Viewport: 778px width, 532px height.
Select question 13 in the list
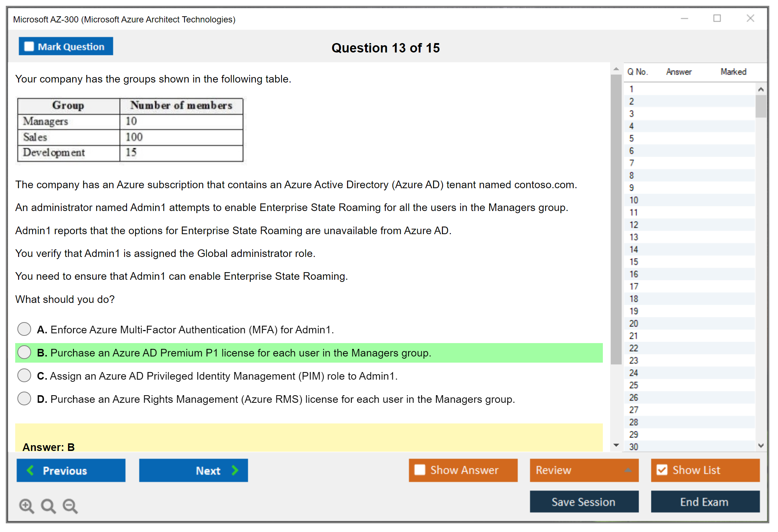point(634,237)
